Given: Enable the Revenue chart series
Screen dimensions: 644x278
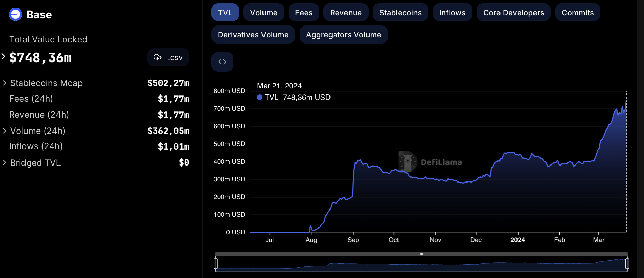Looking at the screenshot, I should tap(346, 13).
